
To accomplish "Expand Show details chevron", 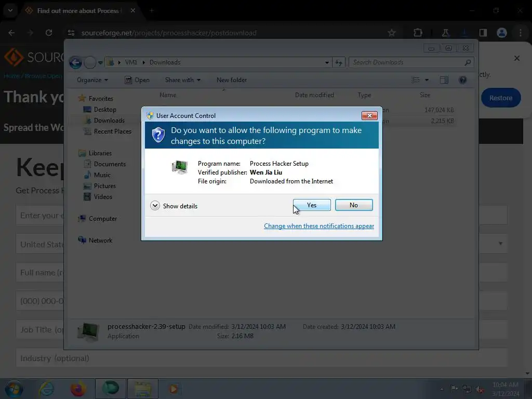I will point(155,206).
